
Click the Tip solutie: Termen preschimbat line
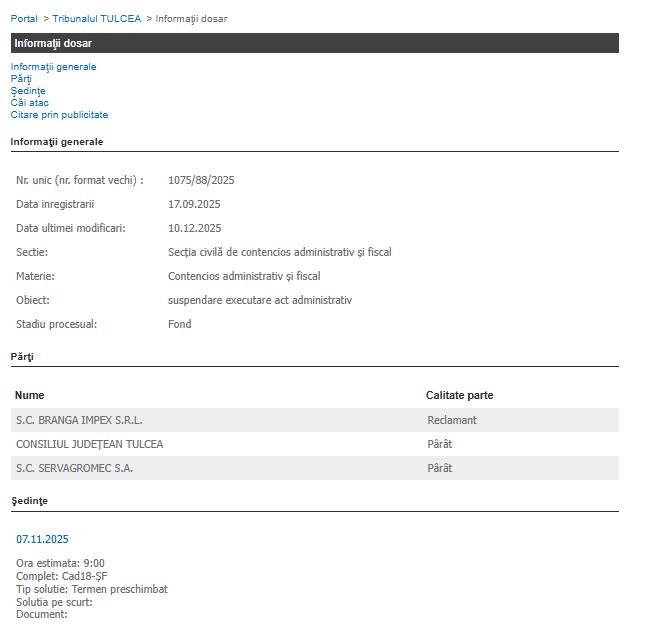[92, 590]
